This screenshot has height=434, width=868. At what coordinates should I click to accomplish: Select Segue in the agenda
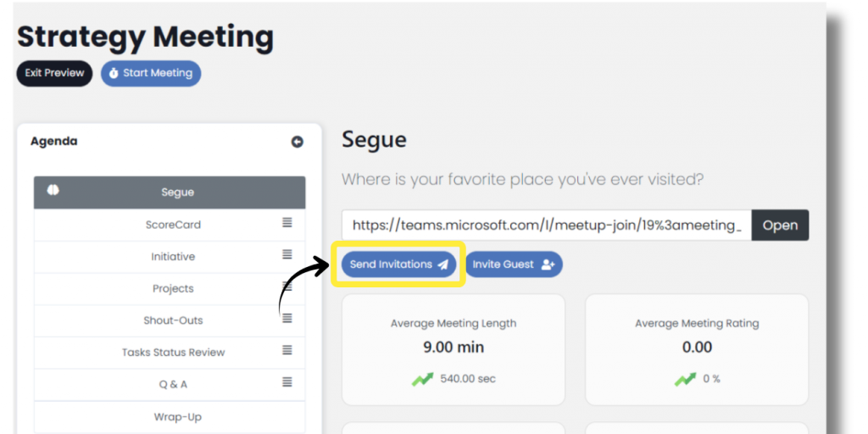177,192
